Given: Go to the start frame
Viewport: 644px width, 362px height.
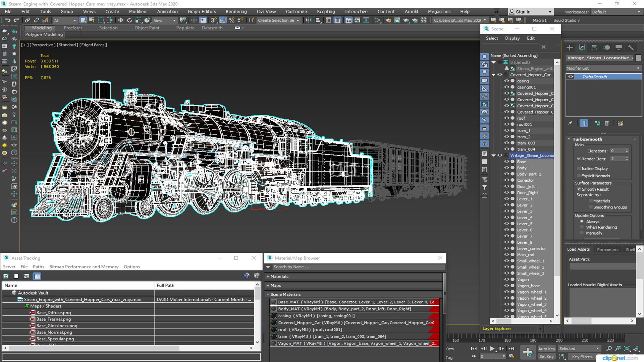Looking at the screenshot, I should 474,349.
